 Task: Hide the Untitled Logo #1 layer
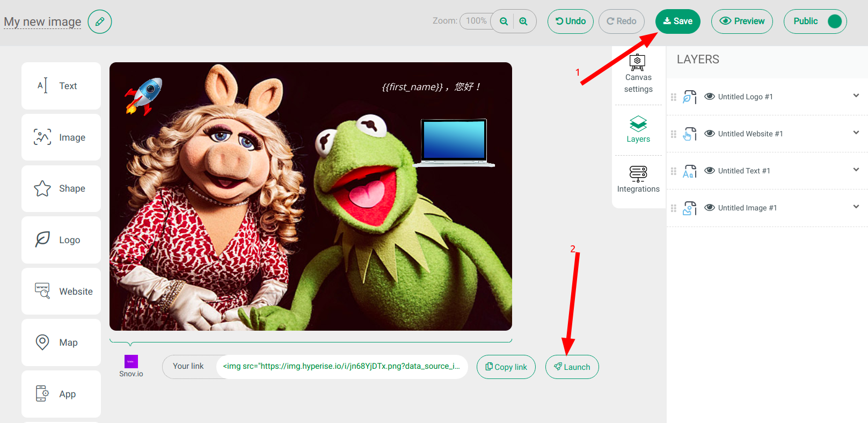[x=710, y=96]
